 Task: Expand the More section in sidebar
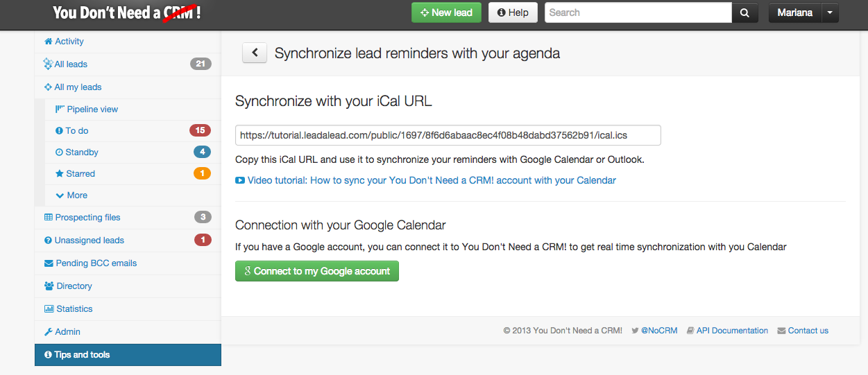(x=71, y=195)
